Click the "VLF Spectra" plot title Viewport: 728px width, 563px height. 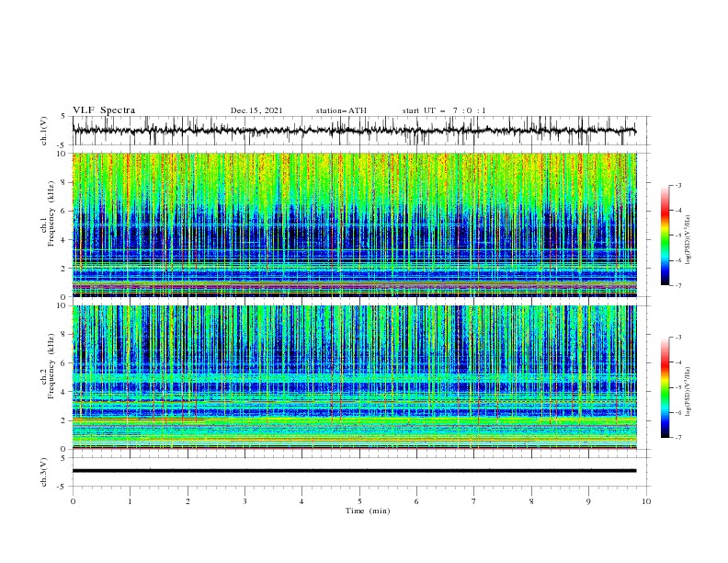(104, 110)
